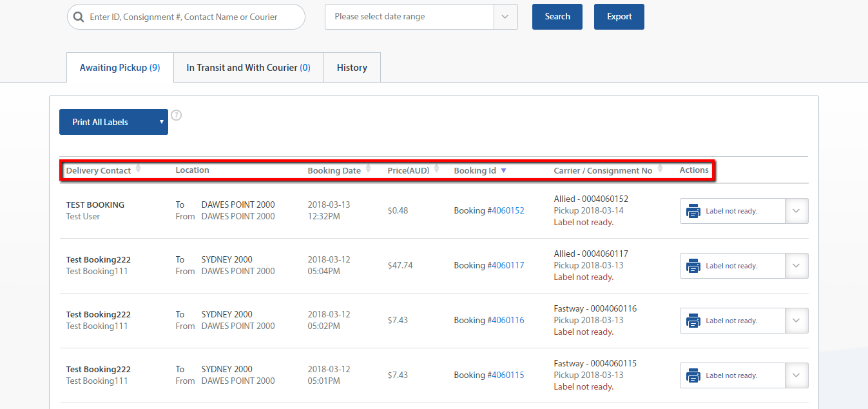Screen dimensions: 868x409
Task: Open booking link 4060116
Action: pyautogui.click(x=508, y=321)
